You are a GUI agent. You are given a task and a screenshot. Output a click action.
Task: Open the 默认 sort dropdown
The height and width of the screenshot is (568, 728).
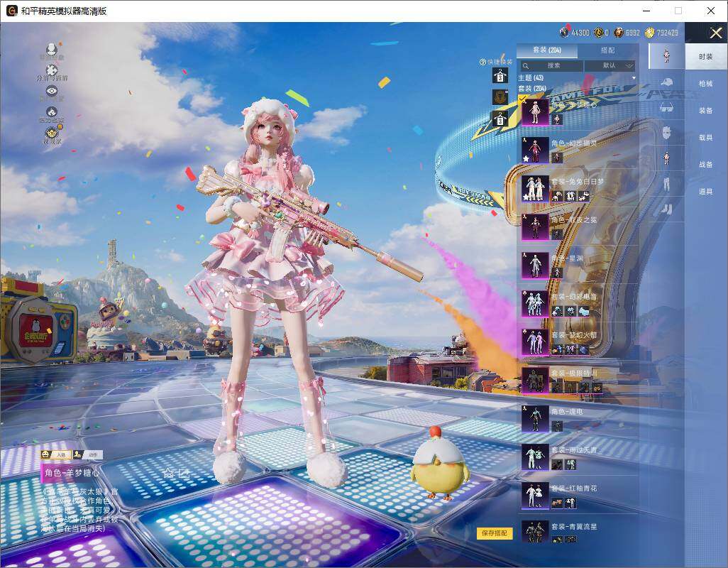pos(609,65)
